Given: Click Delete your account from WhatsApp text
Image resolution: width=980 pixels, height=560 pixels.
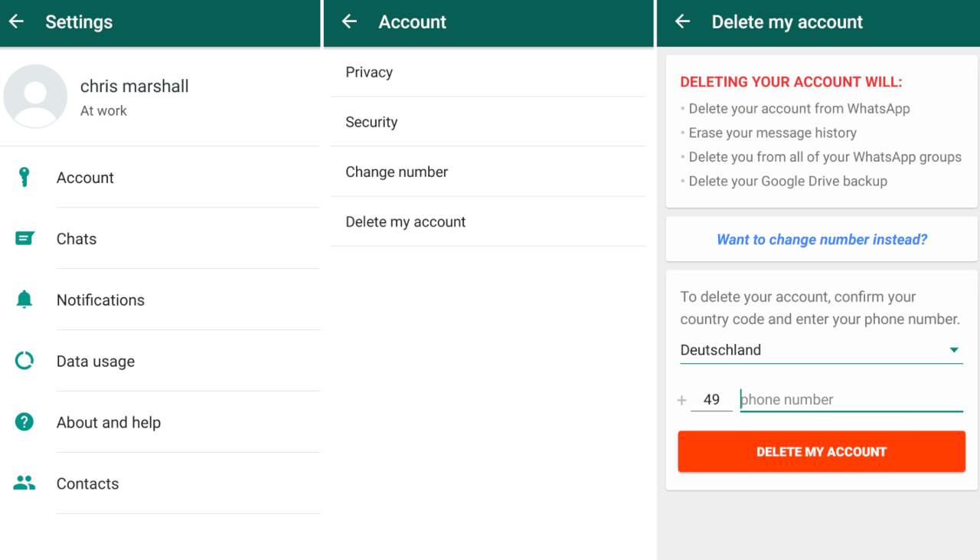Looking at the screenshot, I should tap(799, 109).
